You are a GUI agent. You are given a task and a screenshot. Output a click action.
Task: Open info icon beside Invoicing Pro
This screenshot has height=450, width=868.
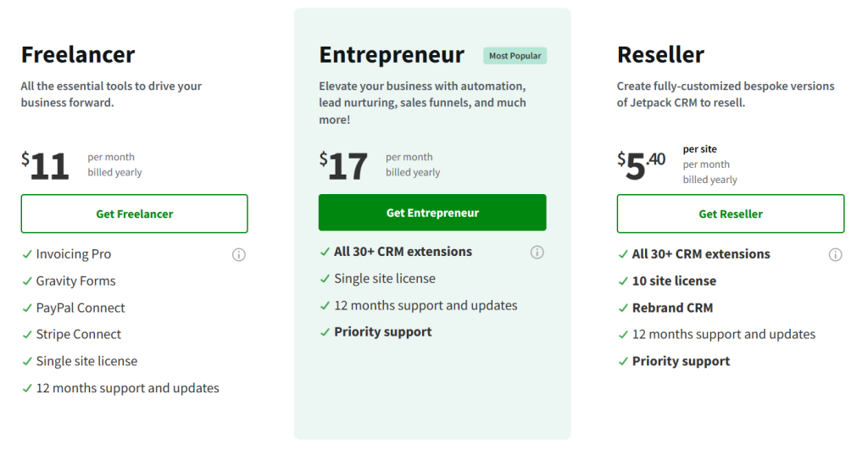(x=238, y=254)
